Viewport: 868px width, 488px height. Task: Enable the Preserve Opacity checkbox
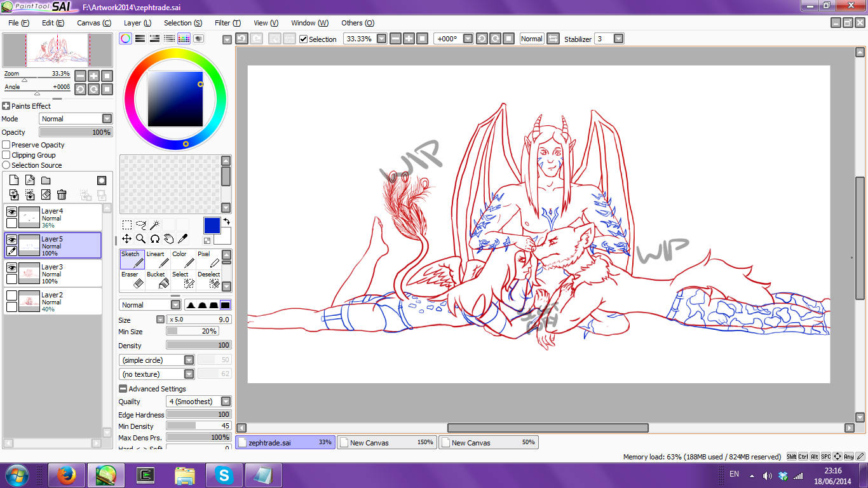tap(6, 145)
